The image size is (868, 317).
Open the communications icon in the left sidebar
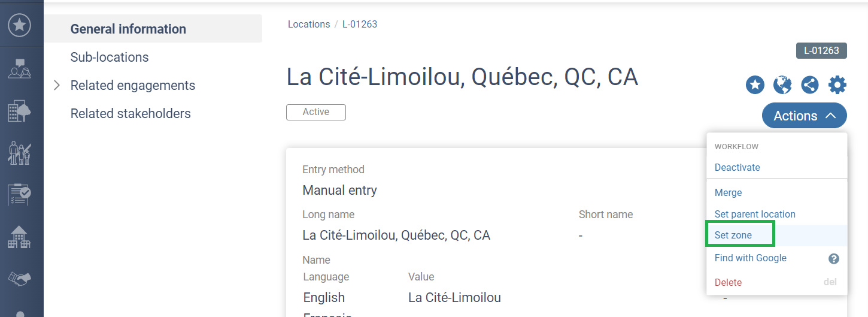tap(20, 69)
